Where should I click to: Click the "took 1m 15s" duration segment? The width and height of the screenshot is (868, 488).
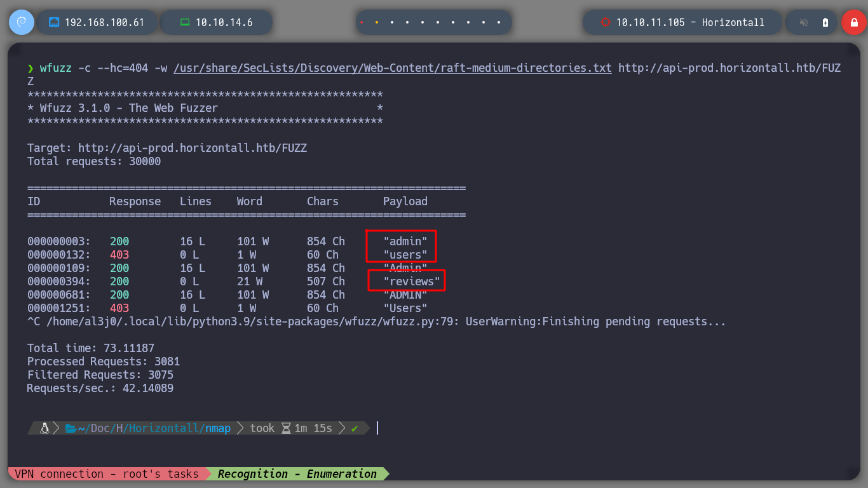pyautogui.click(x=291, y=428)
